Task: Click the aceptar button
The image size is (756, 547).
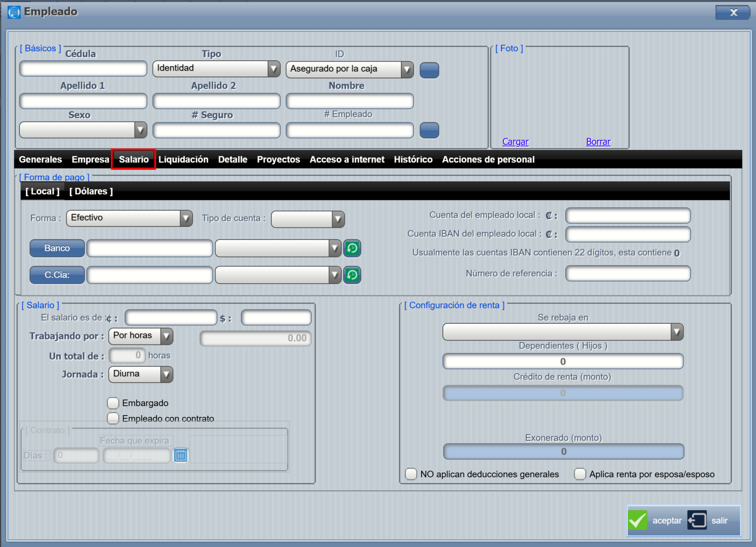Action: click(x=655, y=520)
